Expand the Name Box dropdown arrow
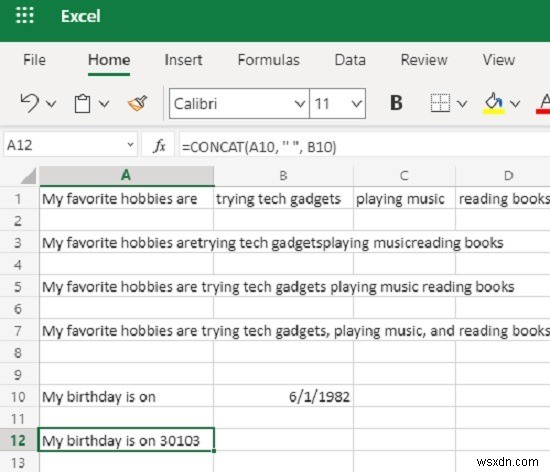The width and height of the screenshot is (550, 472). tap(130, 144)
